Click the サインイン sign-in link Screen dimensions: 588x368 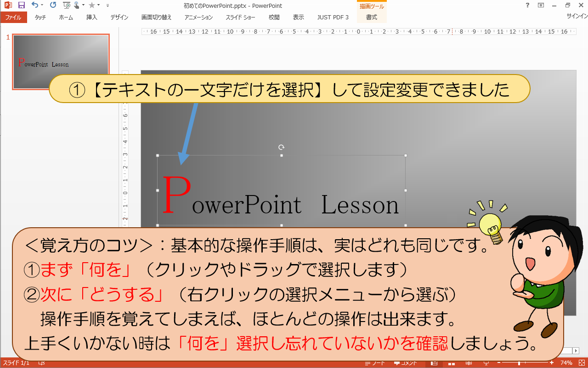point(577,16)
